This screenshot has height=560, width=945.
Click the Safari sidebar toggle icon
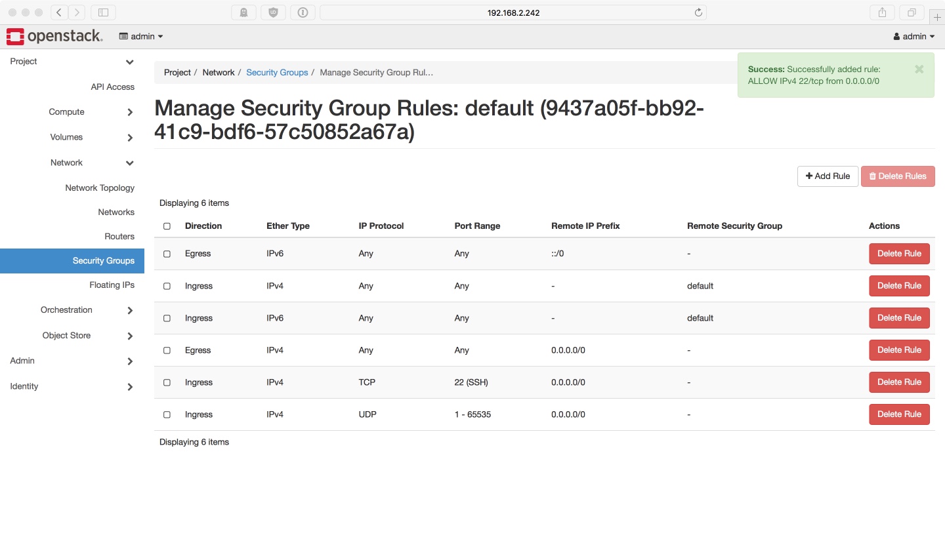pos(103,12)
